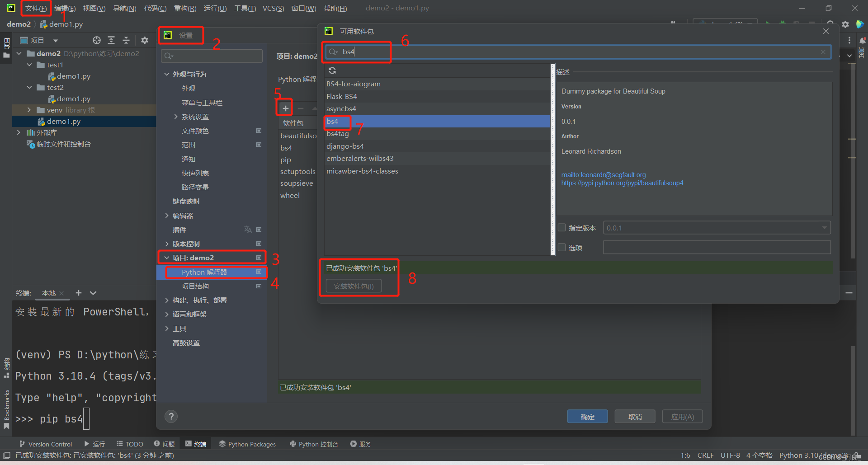Click the three-dot options icon at right
This screenshot has width=868, height=465.
pyautogui.click(x=849, y=40)
